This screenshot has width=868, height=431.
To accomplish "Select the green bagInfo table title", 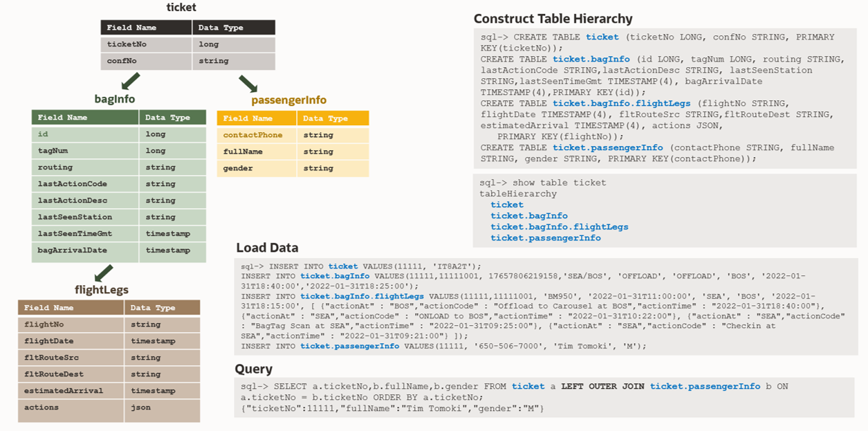I will [115, 99].
